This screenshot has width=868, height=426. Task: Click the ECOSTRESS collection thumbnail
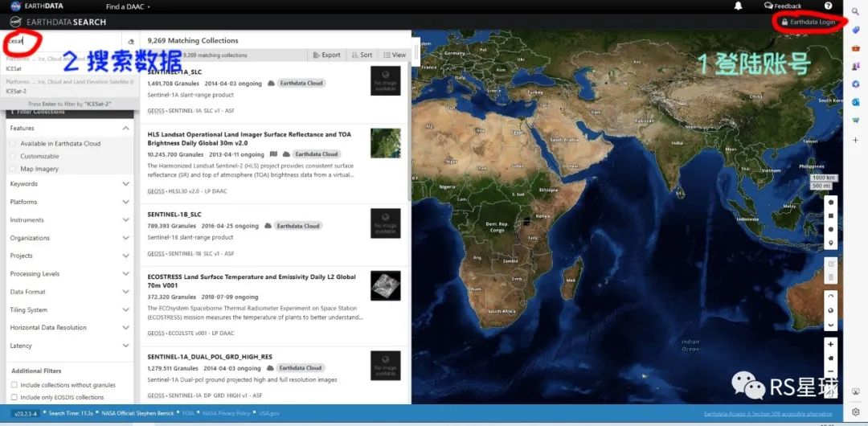click(x=386, y=286)
